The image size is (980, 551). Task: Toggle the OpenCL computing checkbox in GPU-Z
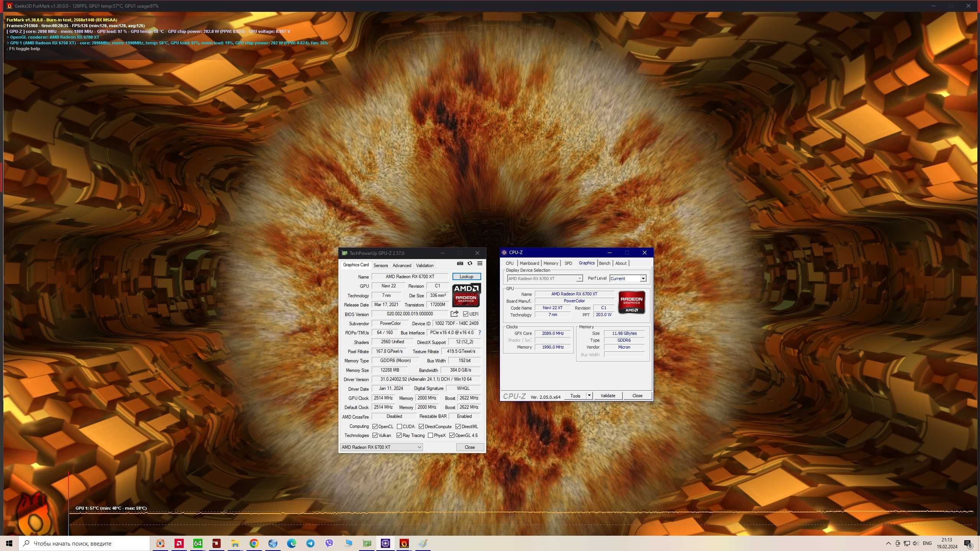(x=375, y=426)
